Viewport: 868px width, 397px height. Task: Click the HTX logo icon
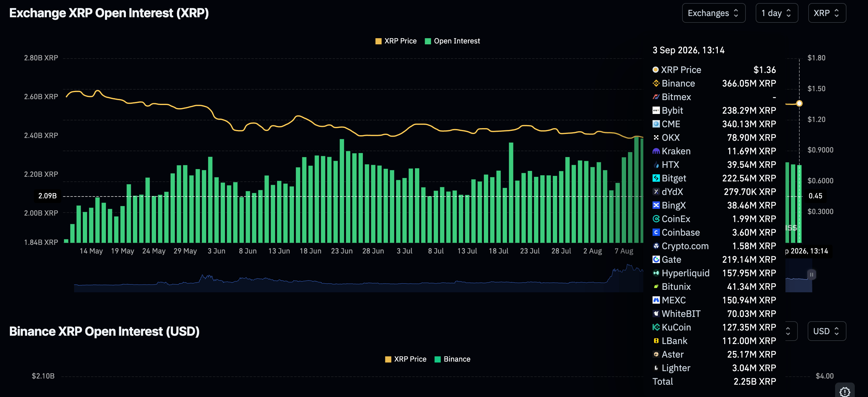point(656,164)
